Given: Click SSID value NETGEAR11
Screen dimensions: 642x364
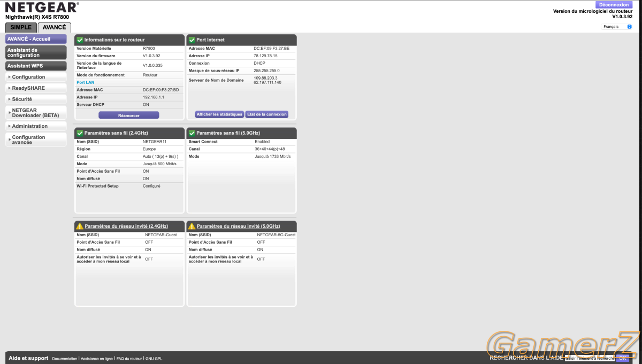Looking at the screenshot, I should click(x=155, y=142).
